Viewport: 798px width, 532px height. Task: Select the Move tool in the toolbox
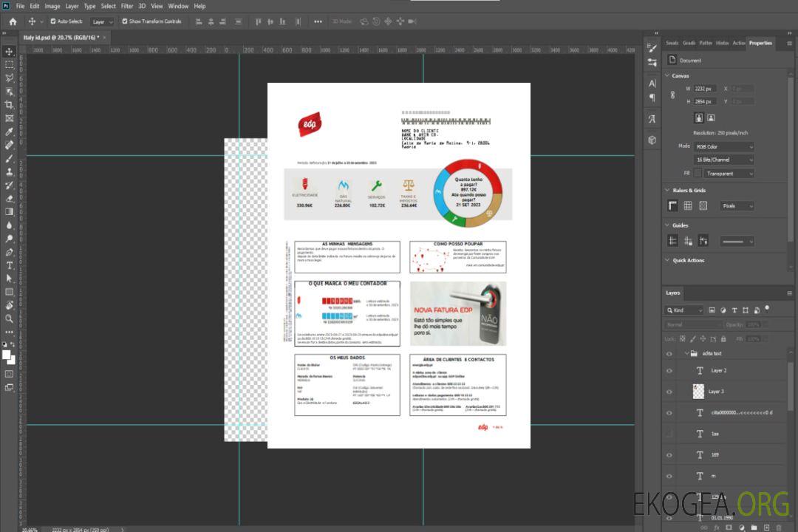pyautogui.click(x=9, y=51)
